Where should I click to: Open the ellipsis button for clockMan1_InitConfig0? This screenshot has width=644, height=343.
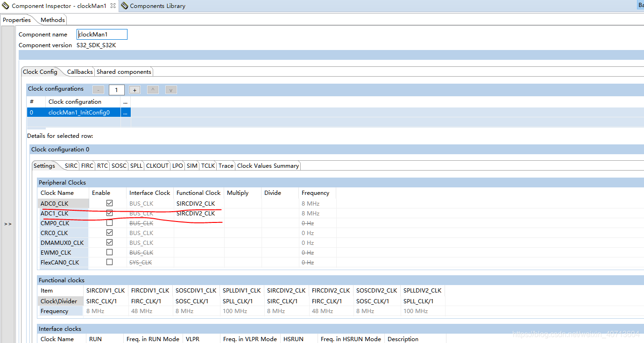pos(125,112)
